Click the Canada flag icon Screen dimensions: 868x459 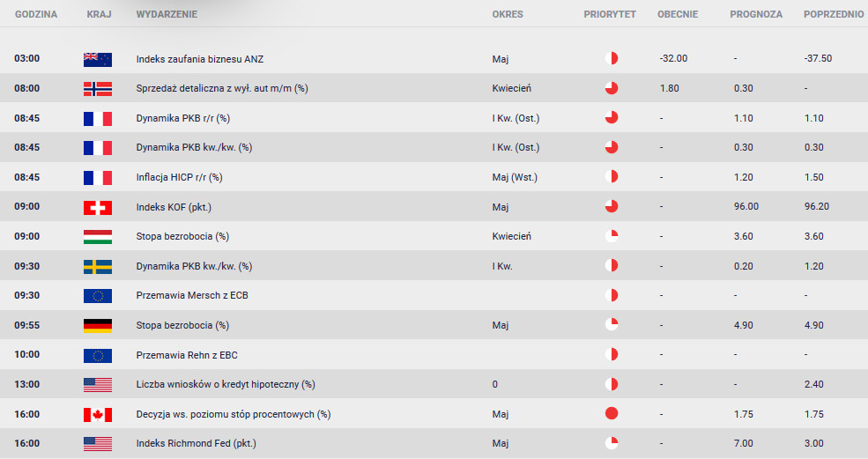pyautogui.click(x=98, y=414)
